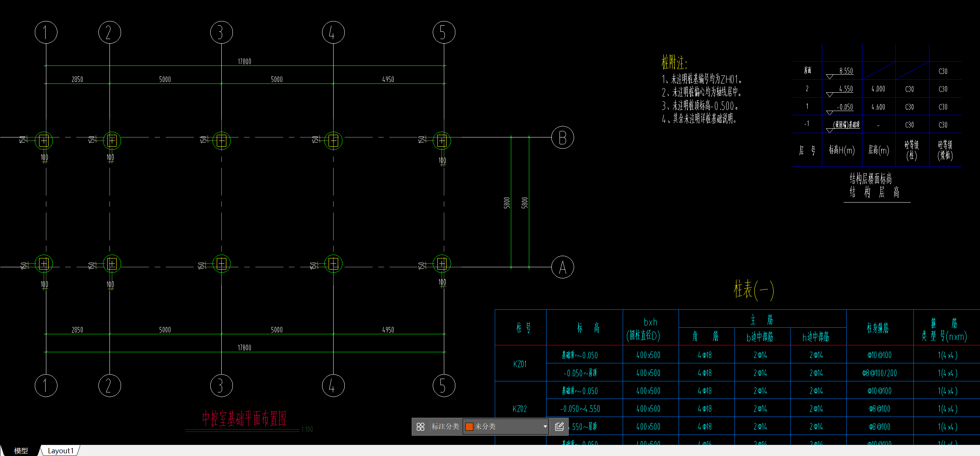The width and height of the screenshot is (980, 456).
Task: Click the 1:100 scale text
Action: point(307,430)
